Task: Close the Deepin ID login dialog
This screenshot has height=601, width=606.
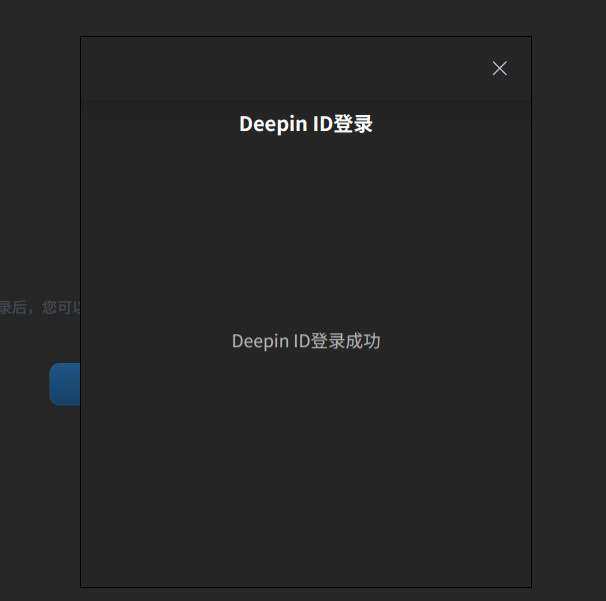Action: pyautogui.click(x=499, y=68)
